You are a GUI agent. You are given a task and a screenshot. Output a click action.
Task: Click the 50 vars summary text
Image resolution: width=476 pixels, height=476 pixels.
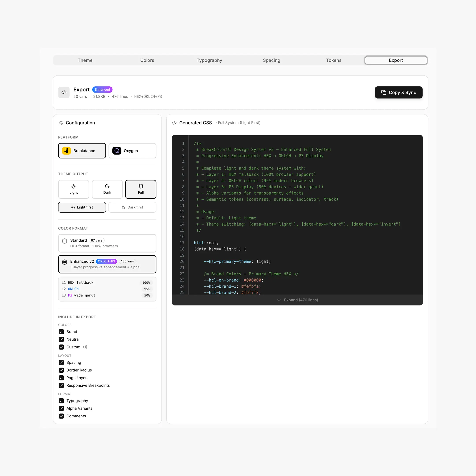(80, 97)
